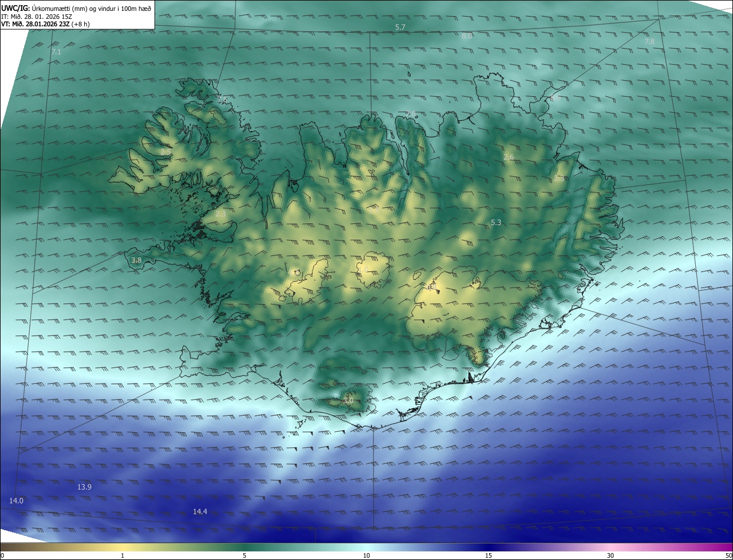Image resolution: width=733 pixels, height=560 pixels.
Task: Click the 5.7 value label
Action: tap(400, 27)
